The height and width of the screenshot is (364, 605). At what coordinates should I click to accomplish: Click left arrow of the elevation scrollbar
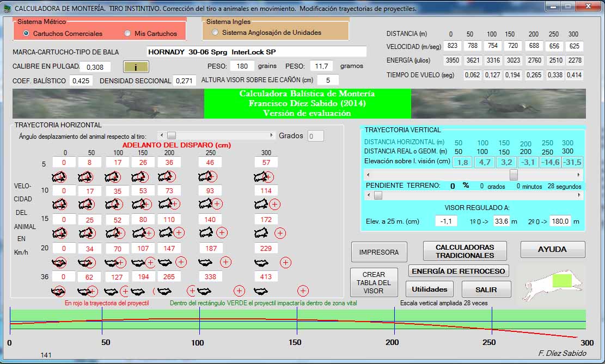click(x=369, y=175)
